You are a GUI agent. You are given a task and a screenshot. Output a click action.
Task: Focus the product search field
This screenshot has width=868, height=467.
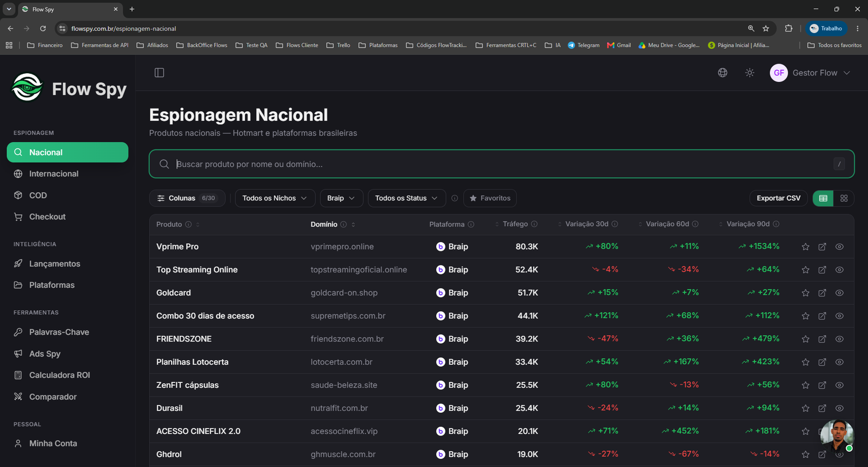501,164
